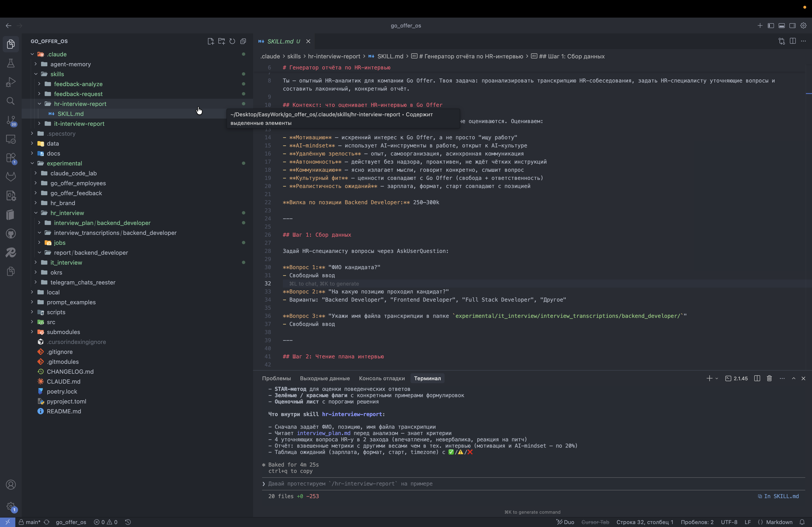
Task: Open the Extensions view icon
Action: 11,158
